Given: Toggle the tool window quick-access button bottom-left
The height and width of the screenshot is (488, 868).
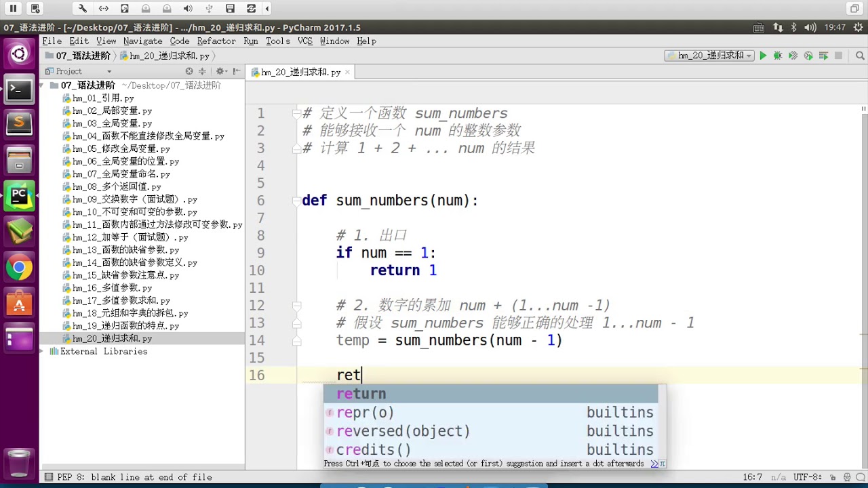Looking at the screenshot, I should (x=48, y=477).
